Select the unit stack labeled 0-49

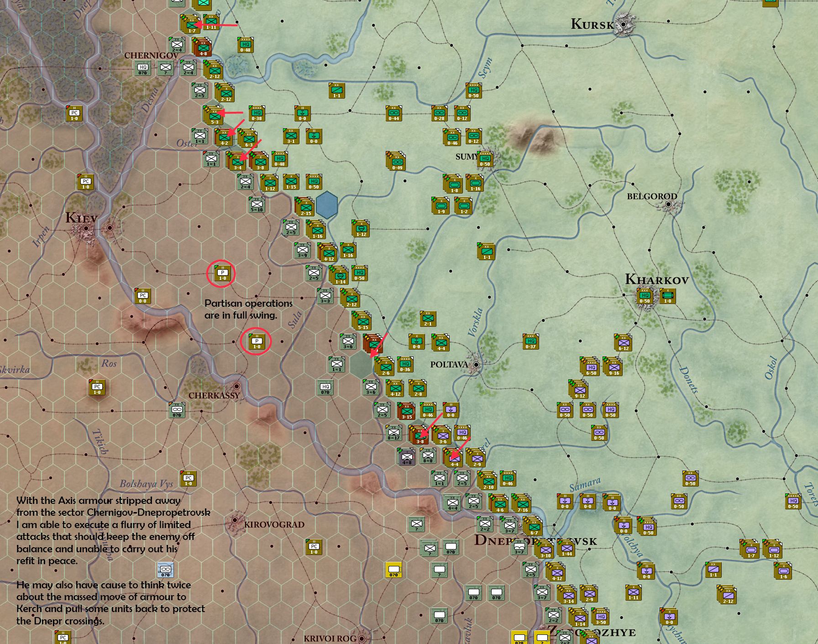point(396,161)
